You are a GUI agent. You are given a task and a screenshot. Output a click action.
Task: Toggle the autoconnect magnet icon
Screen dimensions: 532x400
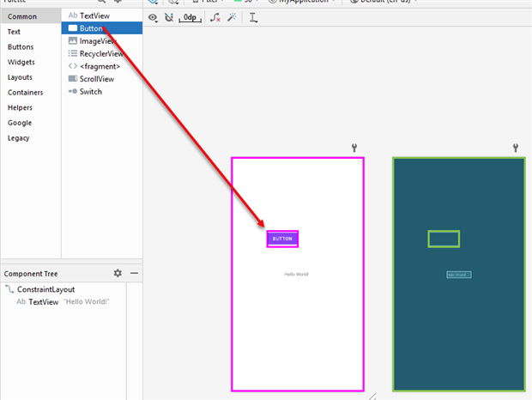[169, 17]
